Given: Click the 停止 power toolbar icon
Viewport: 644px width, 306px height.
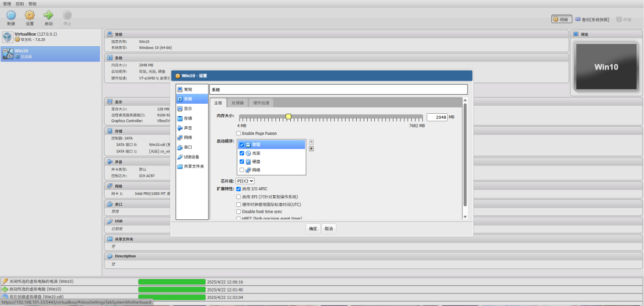Looking at the screenshot, I should point(67,16).
